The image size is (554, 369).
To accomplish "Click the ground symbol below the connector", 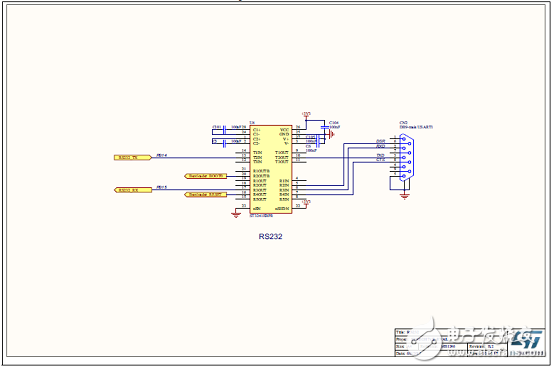I will pos(405,196).
